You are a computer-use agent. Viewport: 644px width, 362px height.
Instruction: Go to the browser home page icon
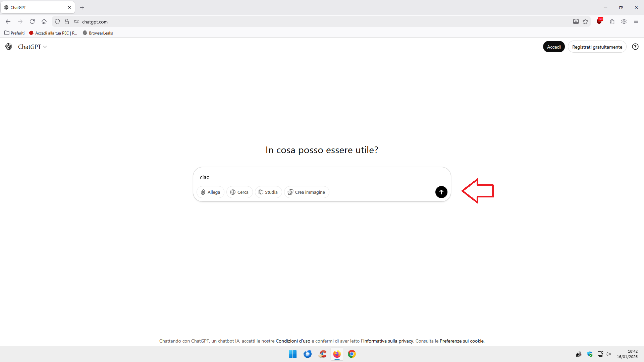[x=44, y=21]
